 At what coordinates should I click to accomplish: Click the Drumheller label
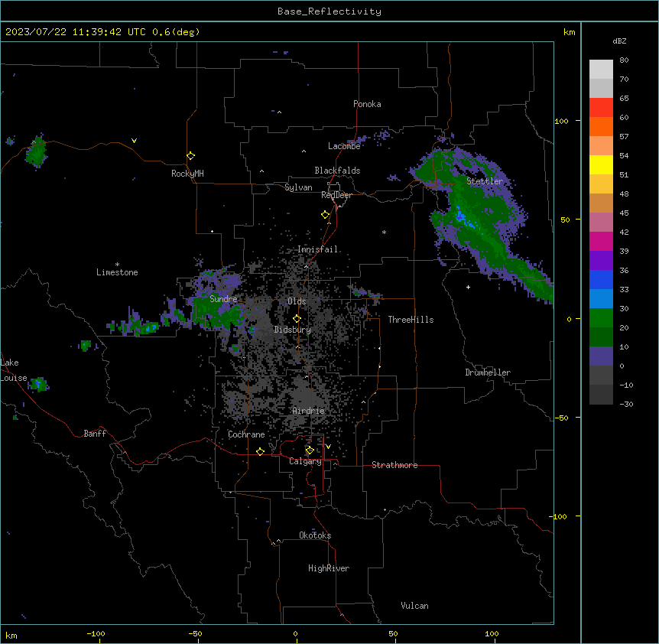pos(488,372)
